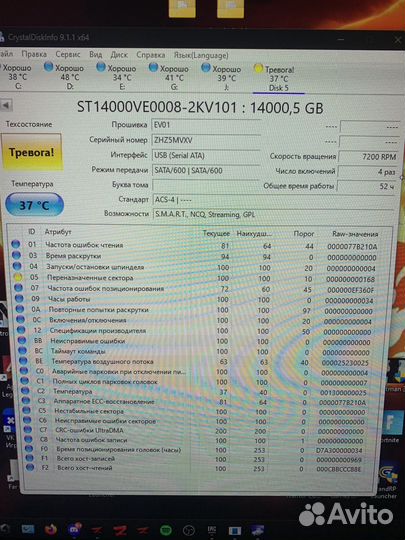Screen dimensions: 405x540
Task: Click the yellow Тревога! health status button
Action: coord(32,152)
